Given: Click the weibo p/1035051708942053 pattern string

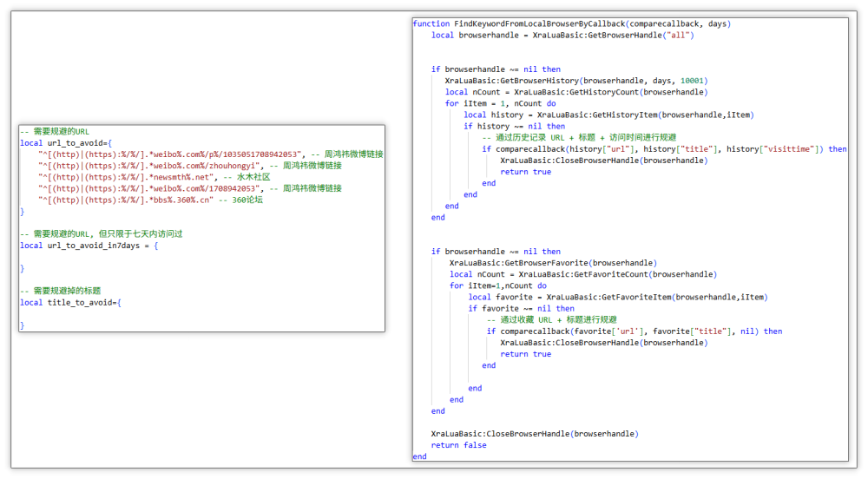Looking at the screenshot, I should point(170,154).
